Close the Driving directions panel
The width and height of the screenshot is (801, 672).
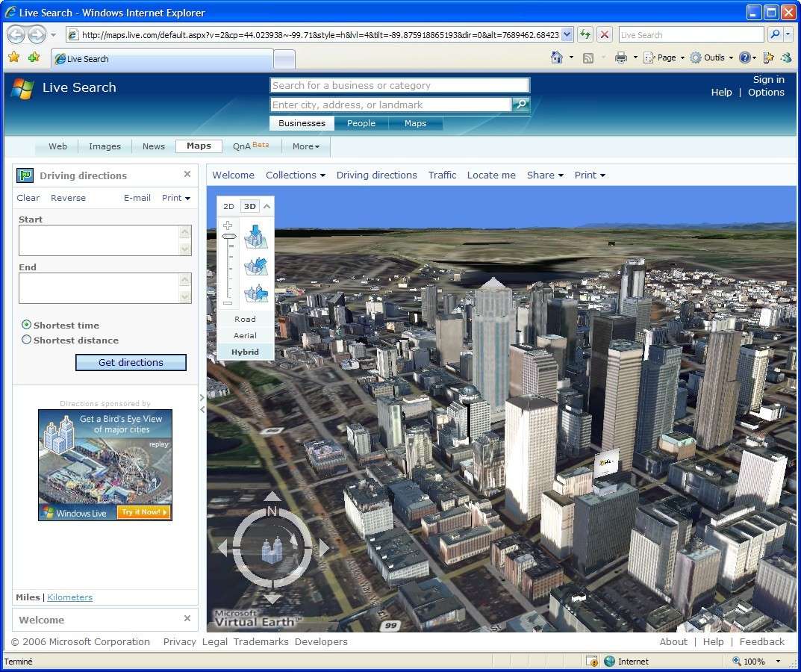(x=187, y=174)
